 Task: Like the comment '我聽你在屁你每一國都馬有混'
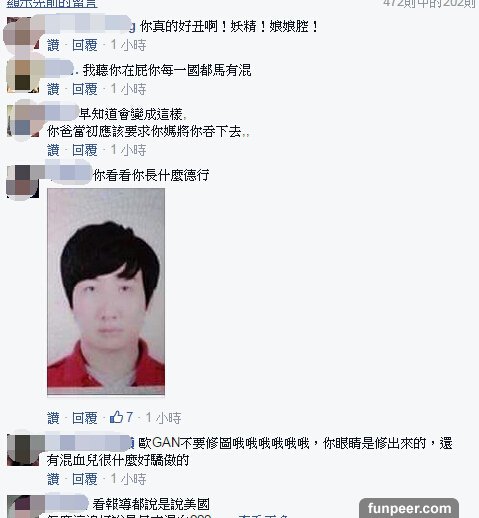click(x=53, y=89)
